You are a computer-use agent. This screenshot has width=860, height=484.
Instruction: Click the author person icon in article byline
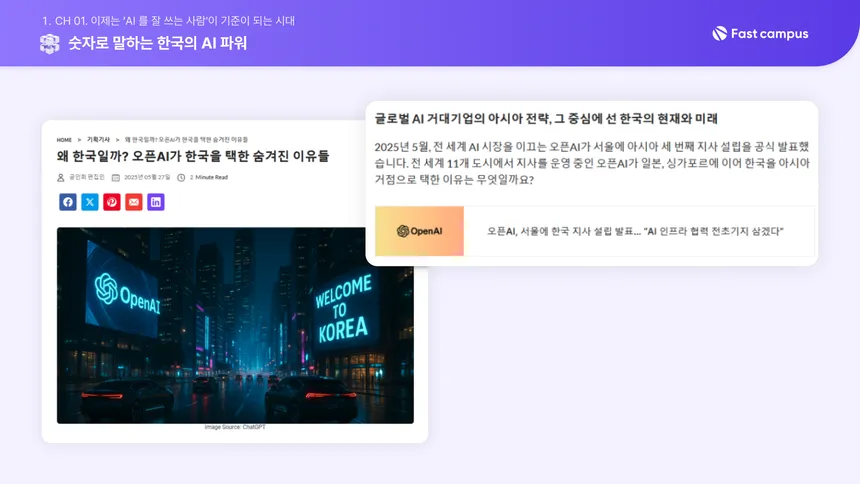tap(61, 177)
